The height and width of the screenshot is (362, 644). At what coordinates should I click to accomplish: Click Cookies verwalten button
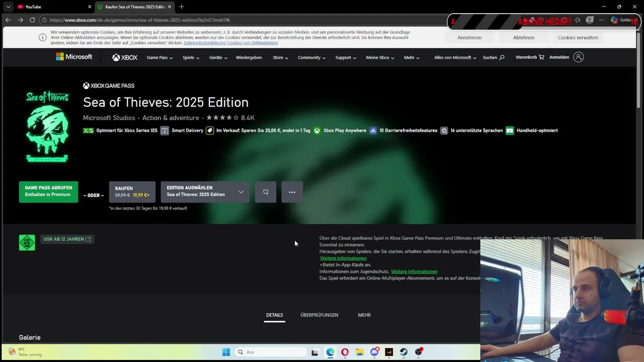(x=578, y=38)
